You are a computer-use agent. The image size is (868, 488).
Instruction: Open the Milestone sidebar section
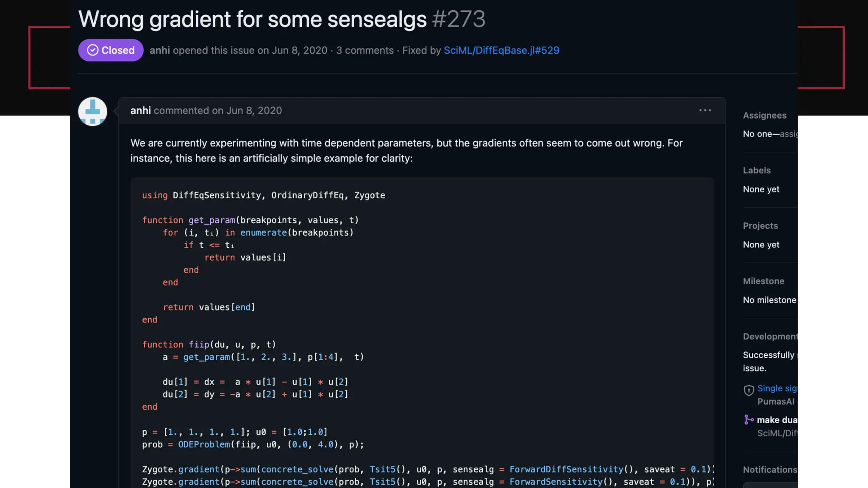click(x=763, y=281)
